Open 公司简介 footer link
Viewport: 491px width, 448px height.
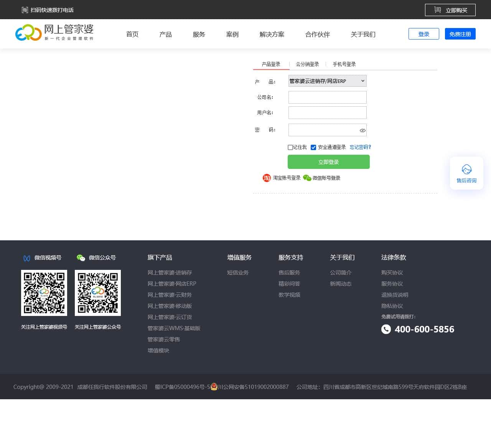pyautogui.click(x=341, y=273)
